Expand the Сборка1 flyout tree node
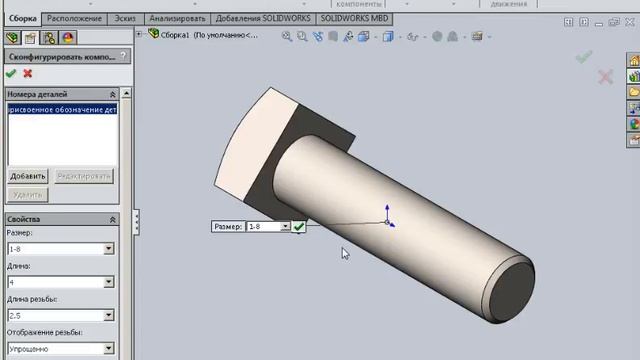This screenshot has height=360, width=640. coord(139,34)
